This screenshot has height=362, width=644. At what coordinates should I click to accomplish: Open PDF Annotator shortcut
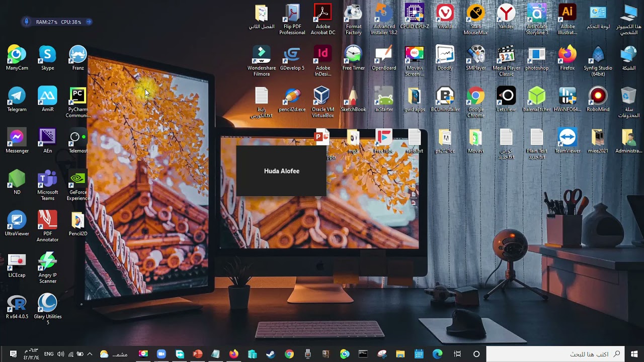pos(47,226)
